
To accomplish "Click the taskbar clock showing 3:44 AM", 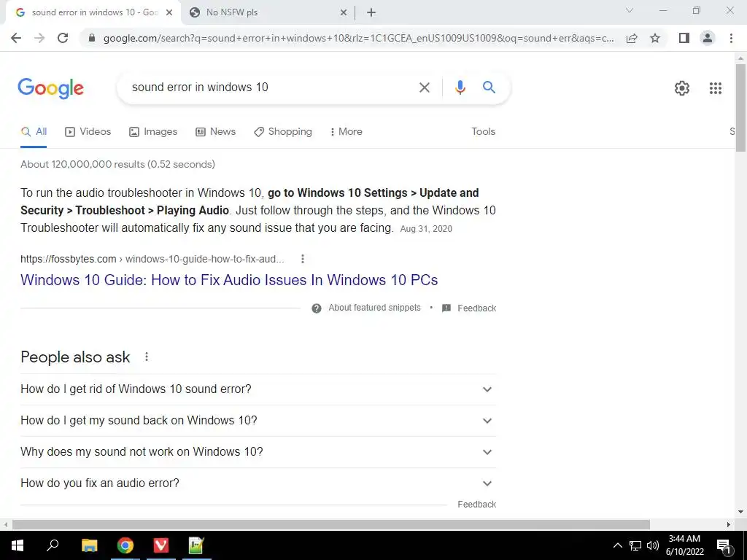I will click(684, 545).
